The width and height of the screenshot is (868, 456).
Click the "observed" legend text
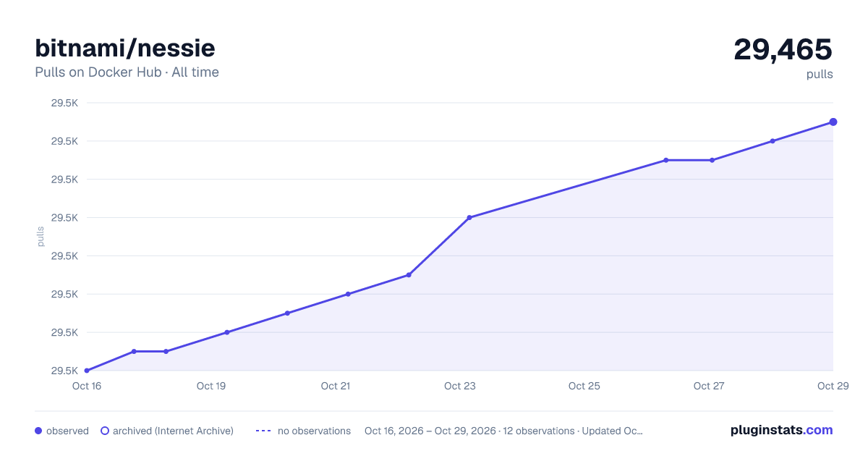point(67,431)
